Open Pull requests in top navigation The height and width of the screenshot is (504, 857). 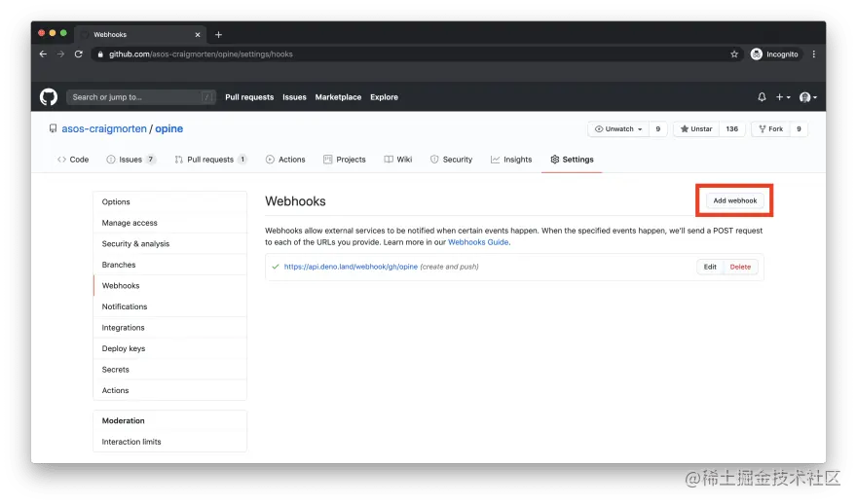tap(249, 97)
